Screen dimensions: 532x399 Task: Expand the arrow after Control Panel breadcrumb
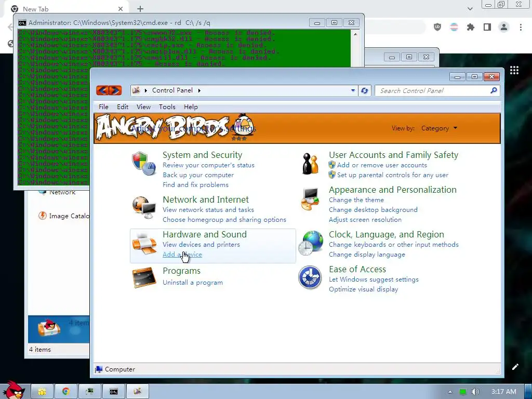tap(199, 90)
